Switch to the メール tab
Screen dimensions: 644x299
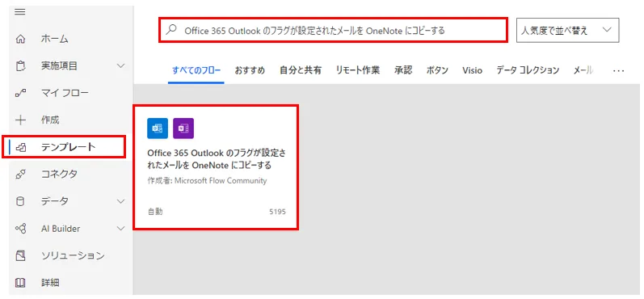pos(583,70)
